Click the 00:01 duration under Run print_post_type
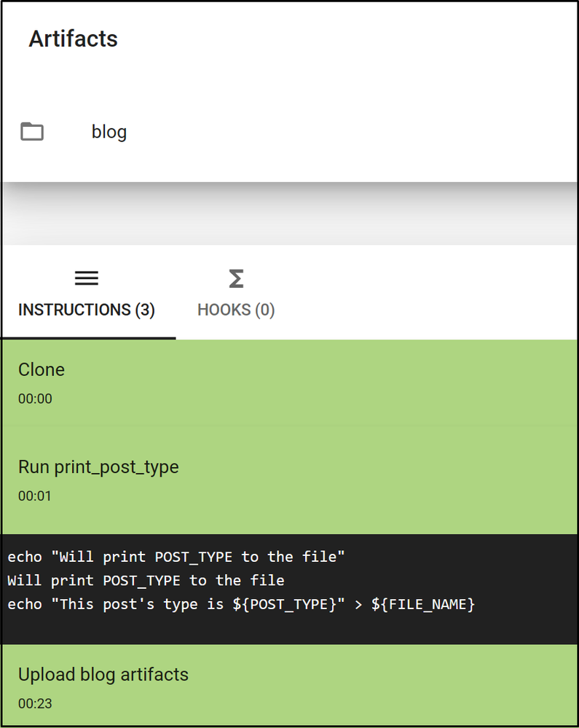579x728 pixels. click(35, 496)
